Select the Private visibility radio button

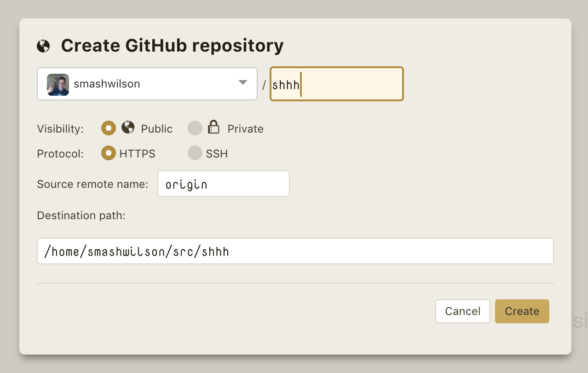coord(195,128)
